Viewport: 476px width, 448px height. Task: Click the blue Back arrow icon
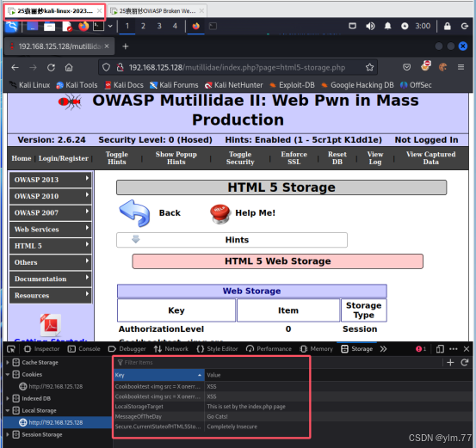tap(134, 213)
